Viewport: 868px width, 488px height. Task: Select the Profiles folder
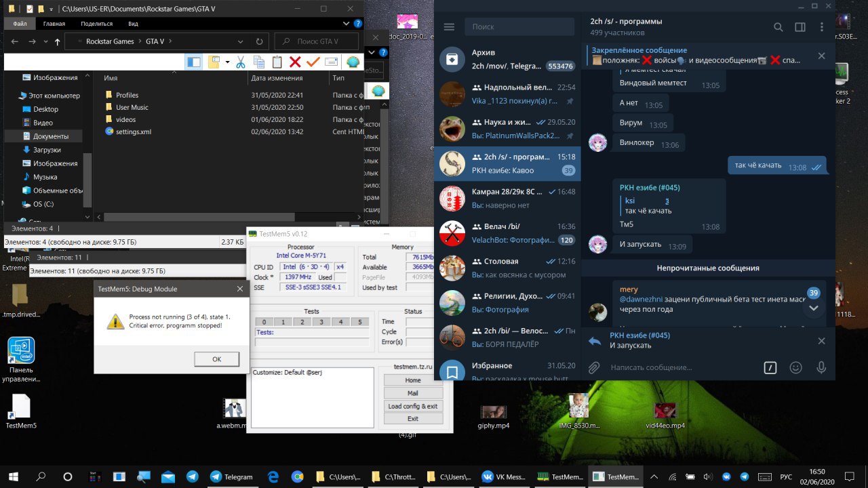tap(127, 95)
